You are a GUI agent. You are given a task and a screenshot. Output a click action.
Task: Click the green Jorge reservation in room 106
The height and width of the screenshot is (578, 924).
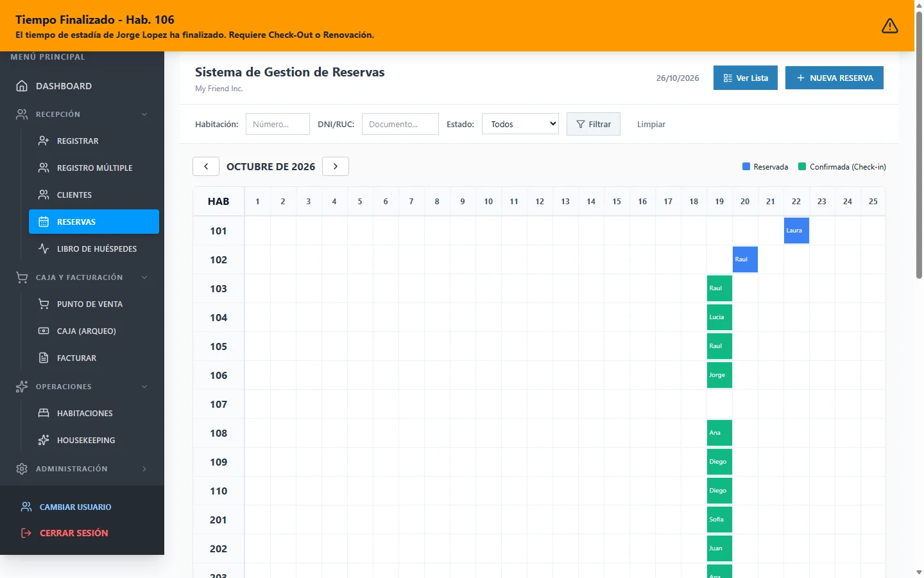point(719,375)
